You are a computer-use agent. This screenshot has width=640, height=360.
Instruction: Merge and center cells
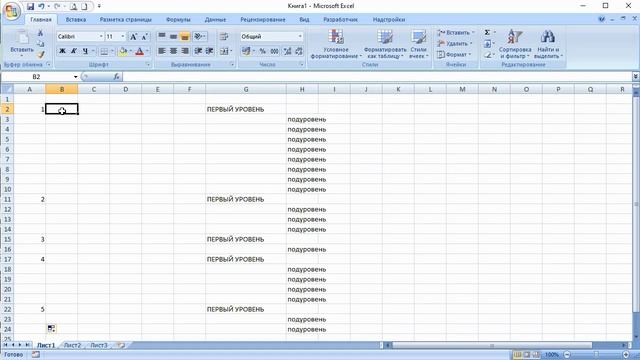[225, 51]
